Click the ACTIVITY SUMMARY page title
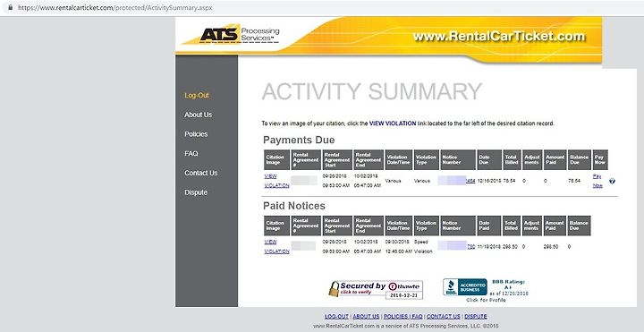This screenshot has width=644, height=332. tap(372, 91)
